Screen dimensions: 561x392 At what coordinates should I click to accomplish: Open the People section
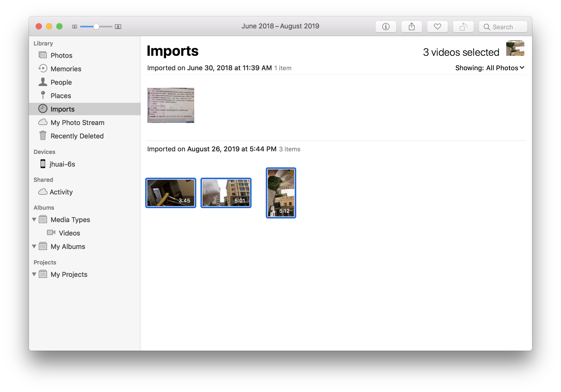click(61, 82)
